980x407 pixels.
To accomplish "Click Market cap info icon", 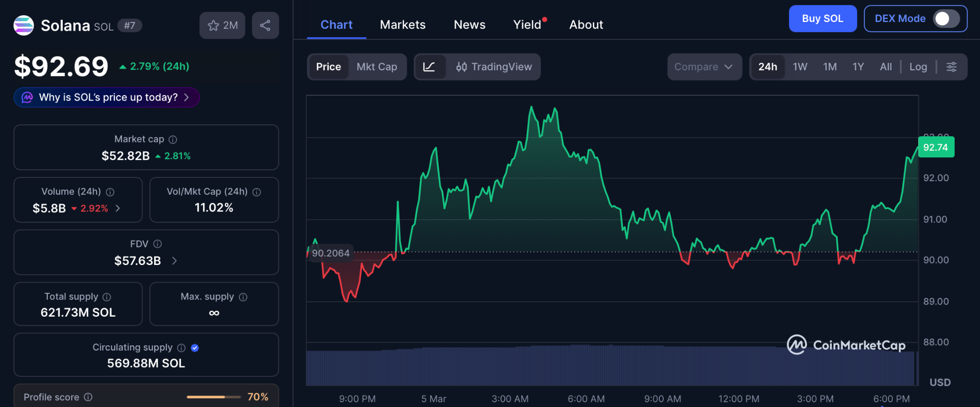I will click(173, 140).
